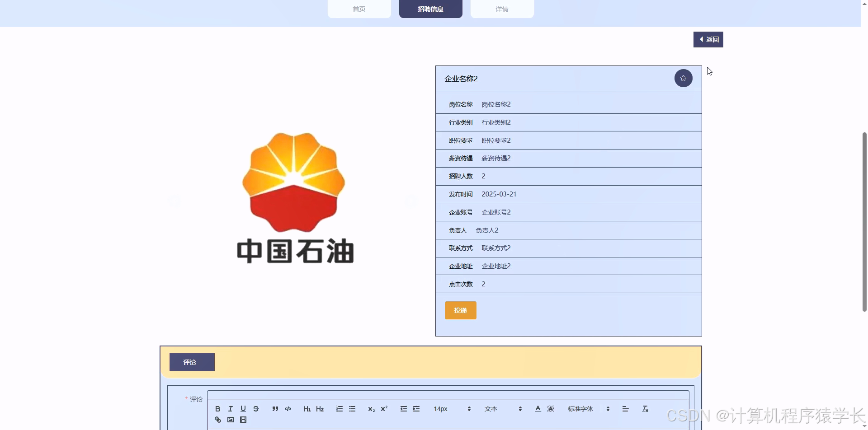Click the 投递 apply button
Viewport: 868px width, 430px height.
pyautogui.click(x=460, y=310)
